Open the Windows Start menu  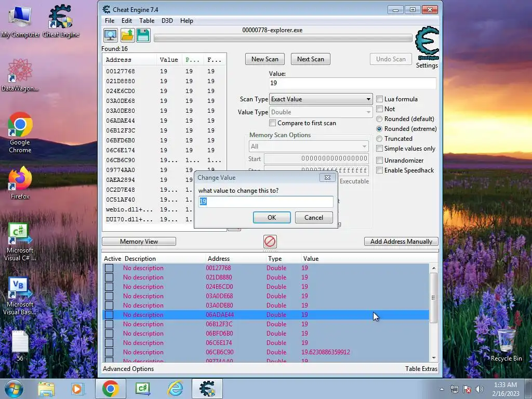(14, 389)
